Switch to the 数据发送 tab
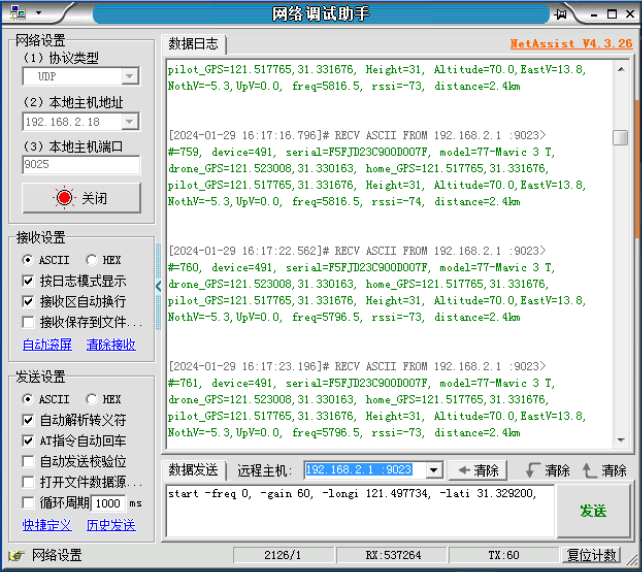 [x=194, y=470]
